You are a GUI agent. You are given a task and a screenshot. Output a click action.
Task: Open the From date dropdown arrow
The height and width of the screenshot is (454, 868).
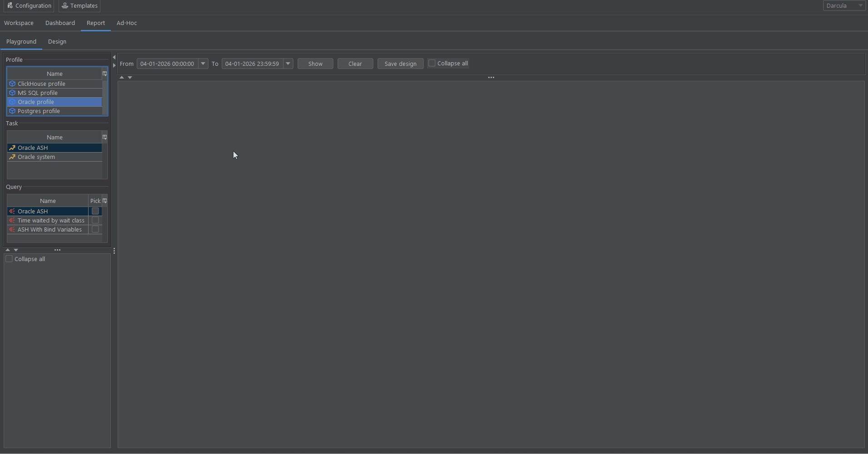tap(203, 64)
